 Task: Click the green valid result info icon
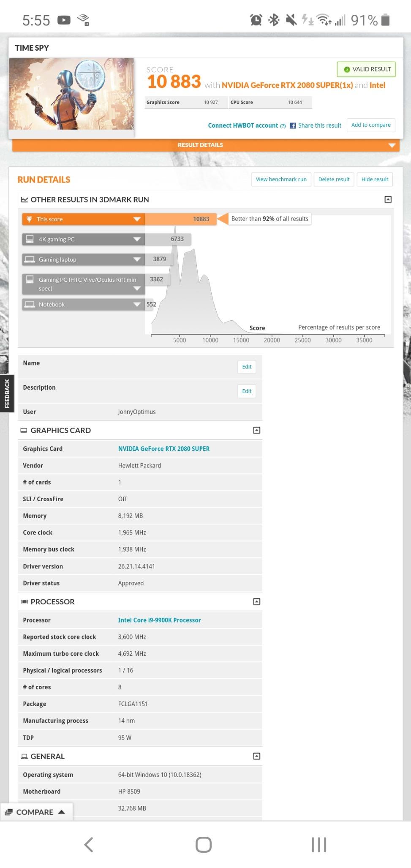click(347, 69)
